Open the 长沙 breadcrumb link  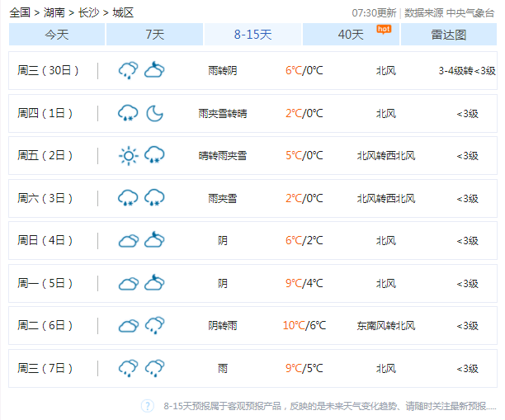(x=88, y=13)
